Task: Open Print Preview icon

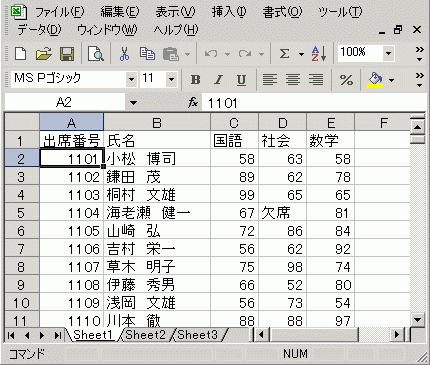Action: point(96,54)
